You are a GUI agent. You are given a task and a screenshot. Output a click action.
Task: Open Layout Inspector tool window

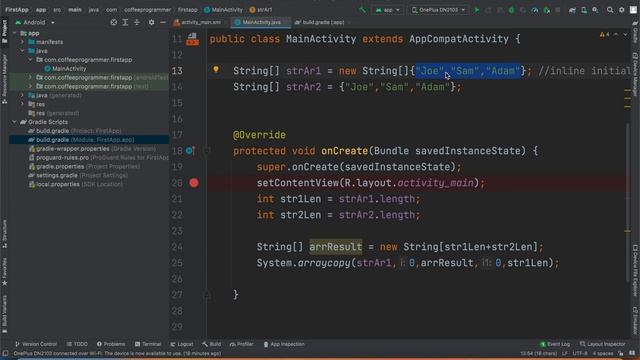point(602,344)
